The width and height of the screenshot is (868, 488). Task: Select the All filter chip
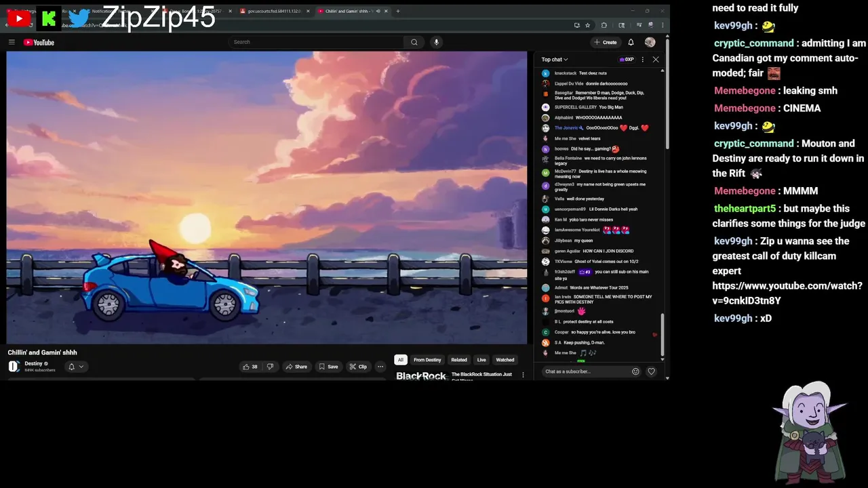[x=401, y=360]
